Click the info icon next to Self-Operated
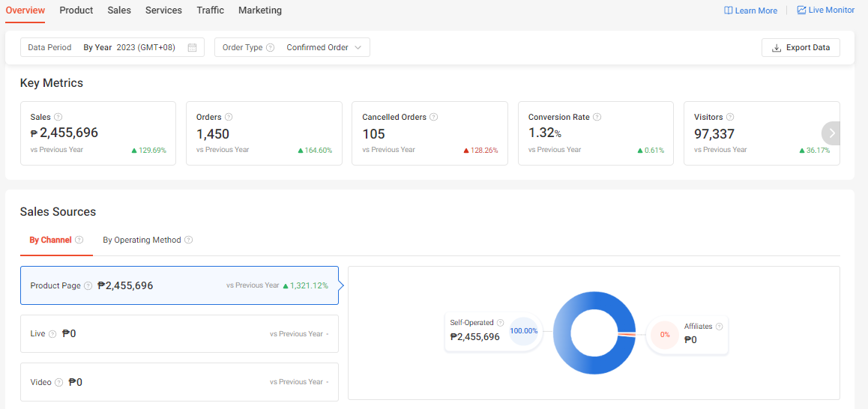The width and height of the screenshot is (868, 409). tap(500, 323)
